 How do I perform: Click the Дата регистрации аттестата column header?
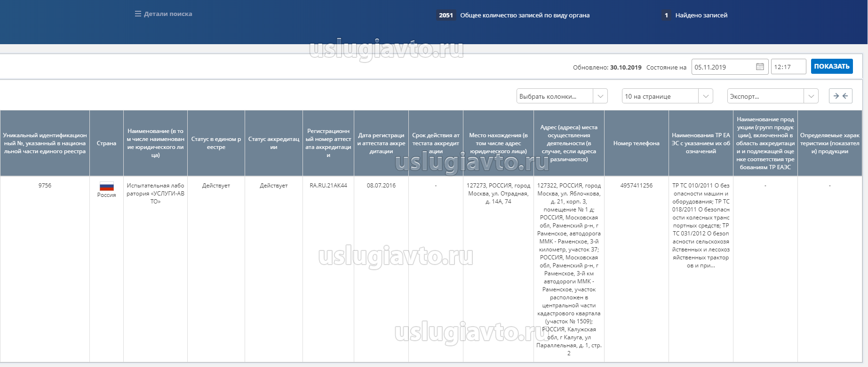pyautogui.click(x=381, y=143)
